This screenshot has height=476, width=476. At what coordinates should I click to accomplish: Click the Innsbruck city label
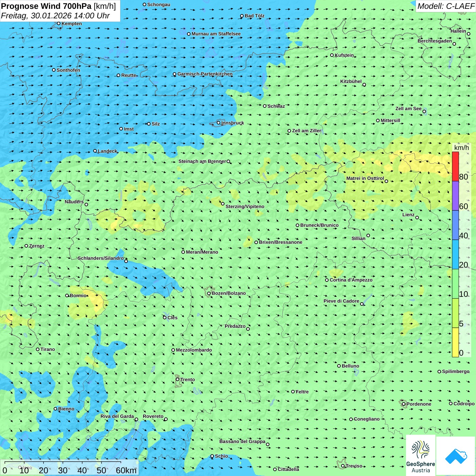[233, 123]
